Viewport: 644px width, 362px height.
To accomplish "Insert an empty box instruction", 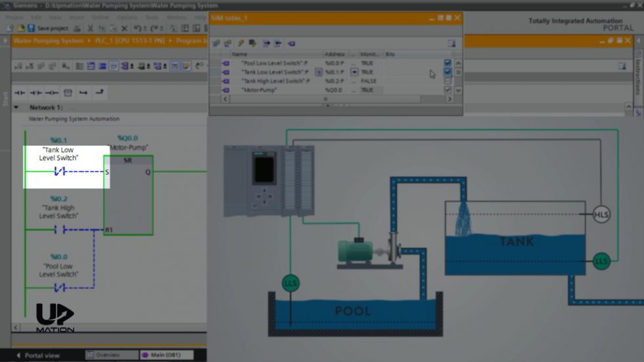I will point(68,93).
